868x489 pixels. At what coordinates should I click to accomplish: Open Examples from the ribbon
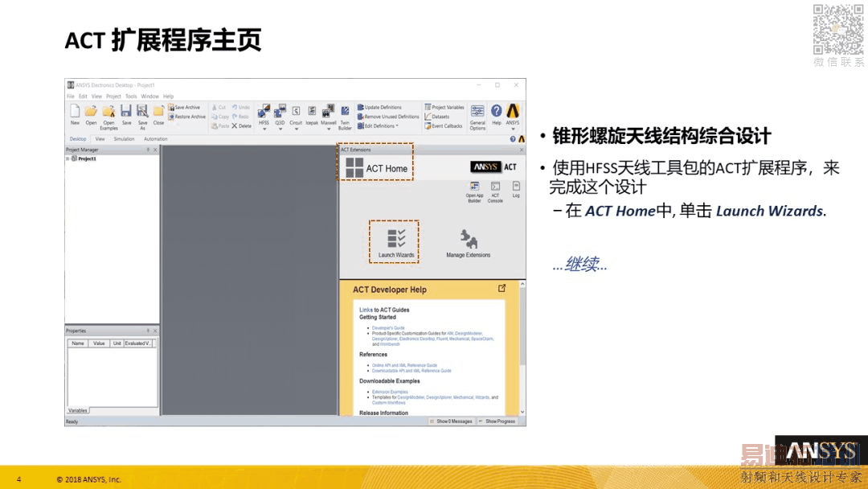click(108, 117)
